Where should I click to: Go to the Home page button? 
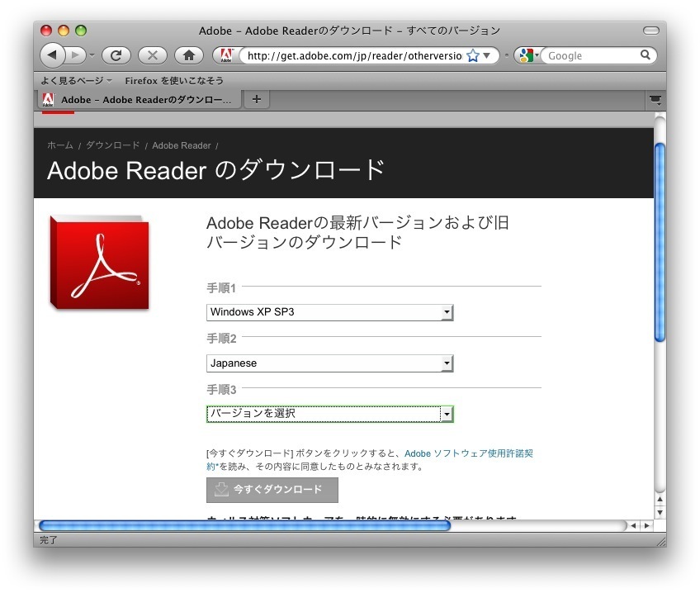[189, 55]
